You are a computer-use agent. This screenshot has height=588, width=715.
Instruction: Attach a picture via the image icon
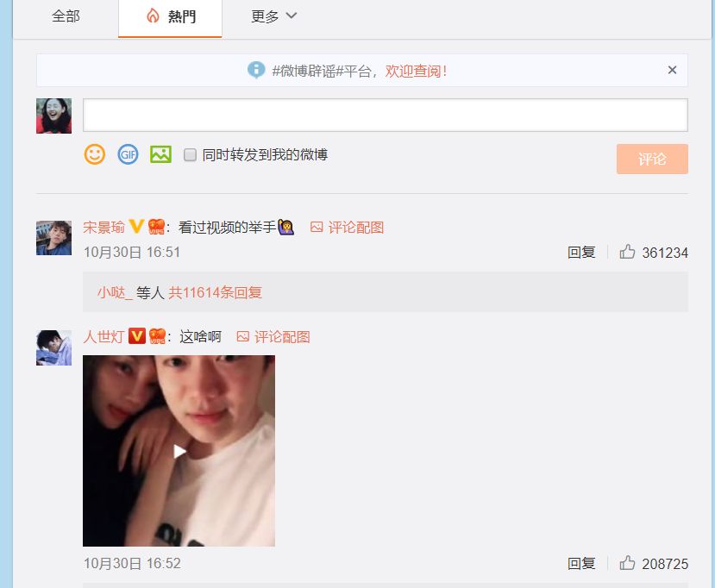click(161, 154)
